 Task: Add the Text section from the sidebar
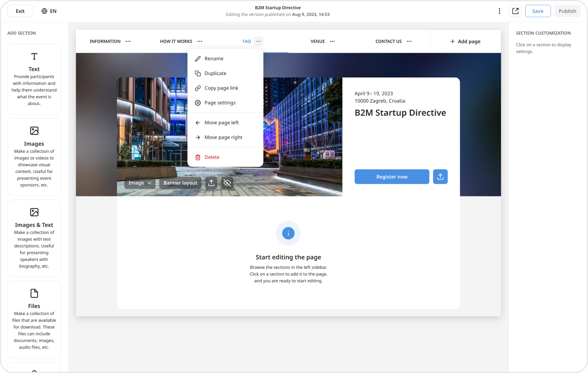pos(34,79)
